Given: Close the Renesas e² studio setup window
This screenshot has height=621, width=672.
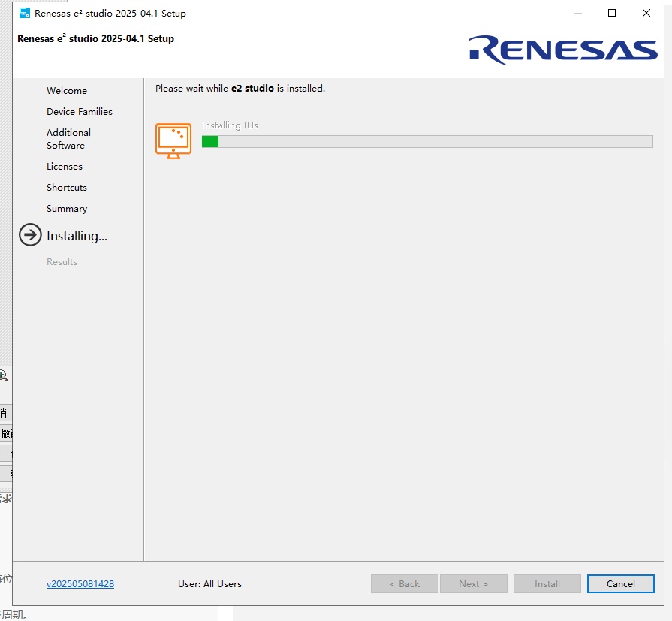Looking at the screenshot, I should (x=646, y=13).
